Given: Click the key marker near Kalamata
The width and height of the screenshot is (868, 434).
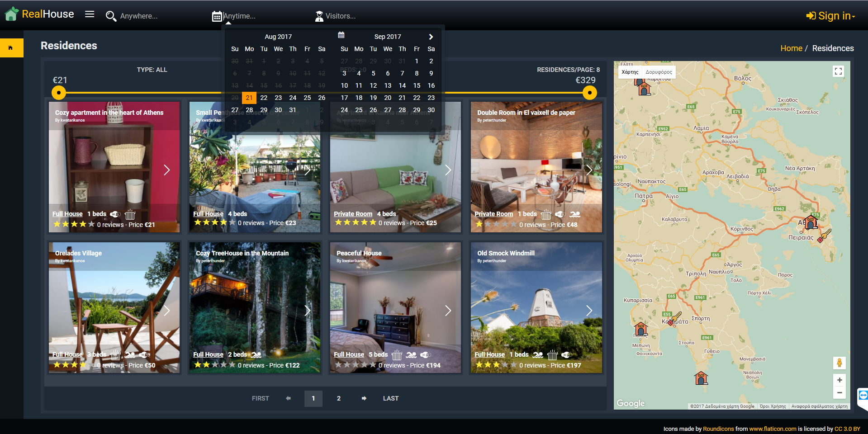Looking at the screenshot, I should click(674, 319).
